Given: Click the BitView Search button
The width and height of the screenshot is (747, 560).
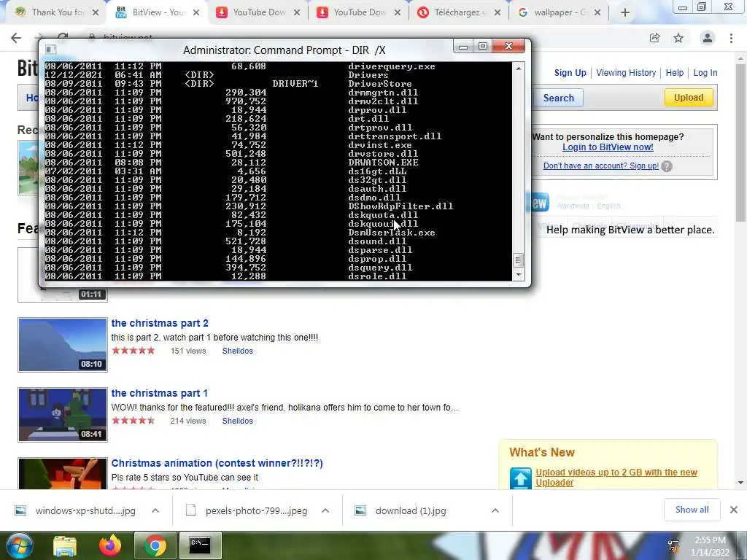Looking at the screenshot, I should coord(558,98).
